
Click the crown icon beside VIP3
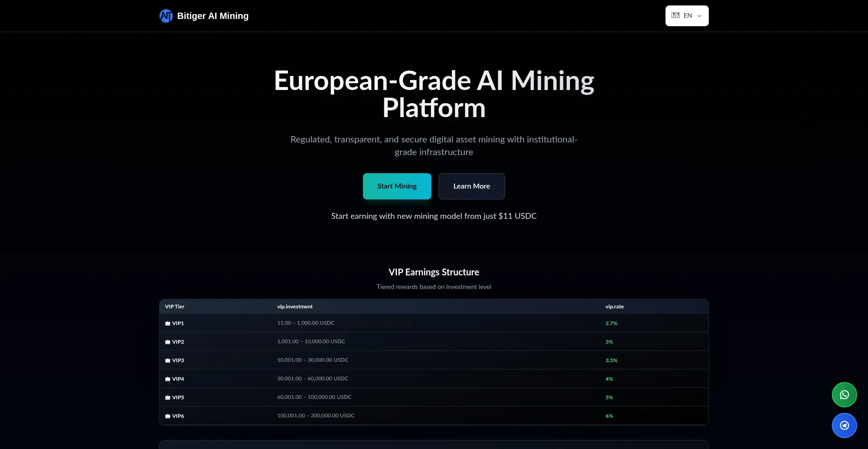(168, 360)
